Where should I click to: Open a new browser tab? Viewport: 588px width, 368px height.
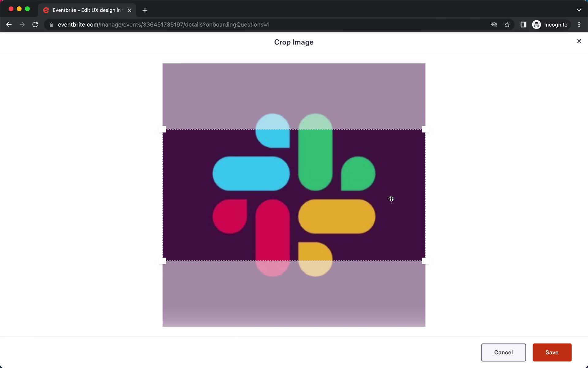pos(145,10)
